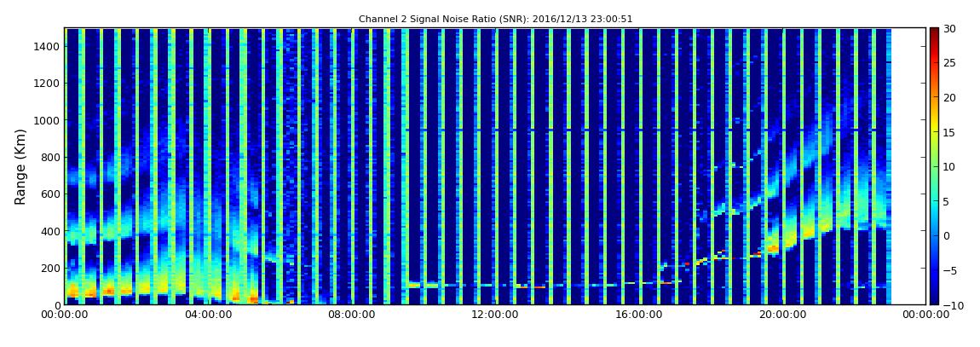Click the 400 range tick label
The image size is (980, 347).
click(50, 231)
